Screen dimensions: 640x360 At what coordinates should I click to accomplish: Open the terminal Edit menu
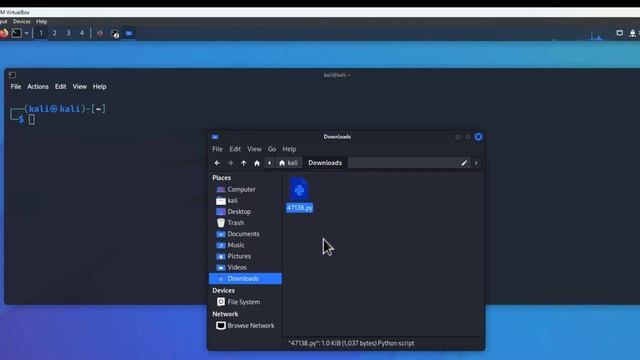tap(60, 87)
